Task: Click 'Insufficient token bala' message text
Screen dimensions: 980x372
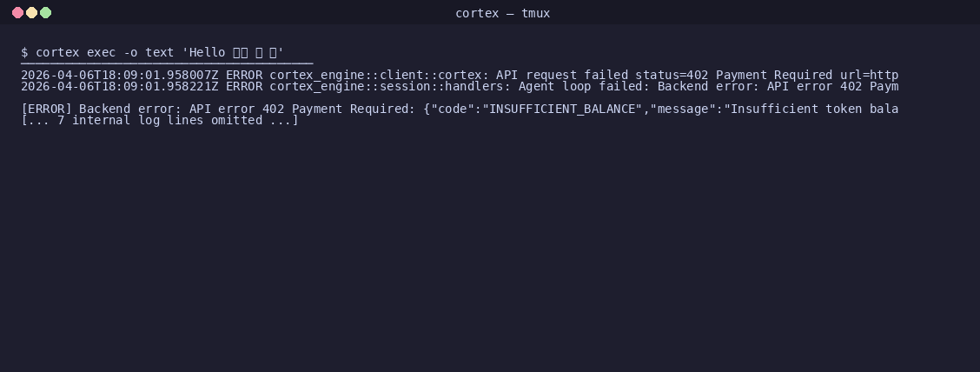Action: 814,109
